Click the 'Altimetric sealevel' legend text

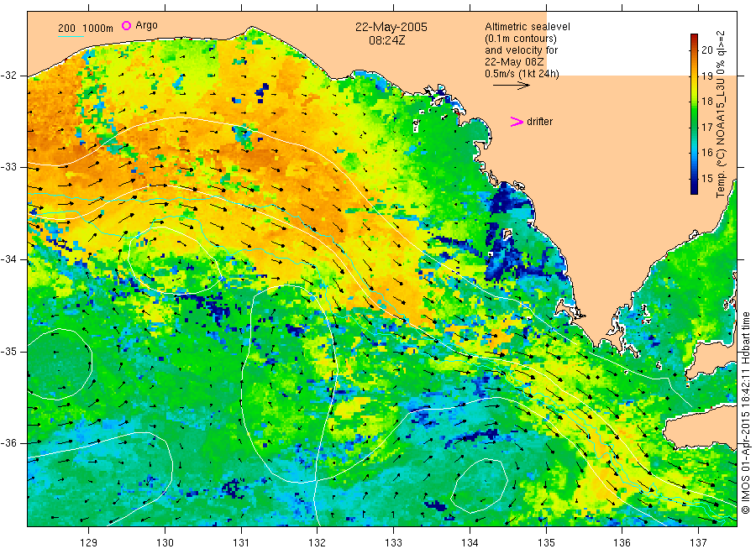click(527, 27)
